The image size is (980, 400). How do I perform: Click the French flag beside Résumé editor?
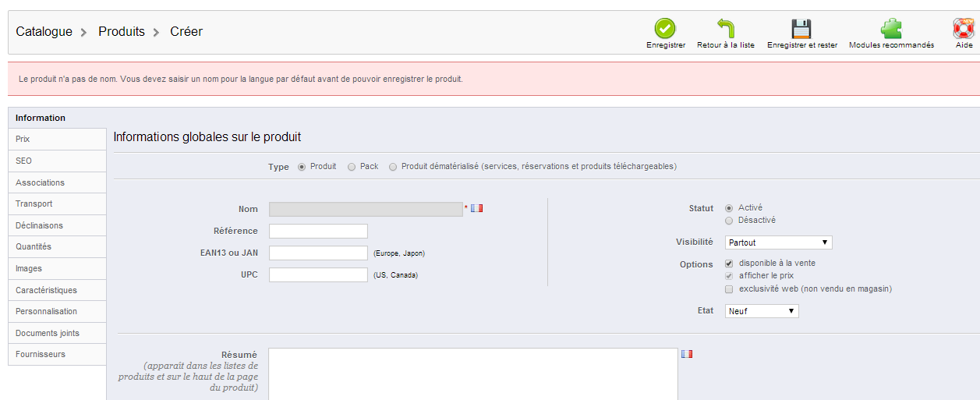(687, 354)
